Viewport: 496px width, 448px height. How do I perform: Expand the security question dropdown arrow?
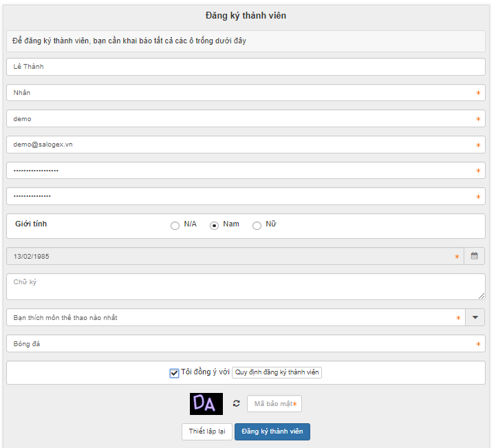475,317
